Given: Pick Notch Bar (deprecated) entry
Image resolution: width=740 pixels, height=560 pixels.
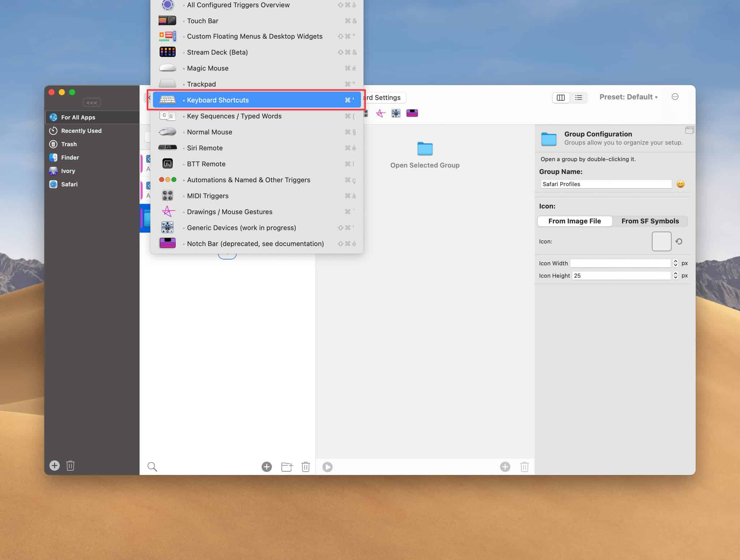Looking at the screenshot, I should (257, 243).
